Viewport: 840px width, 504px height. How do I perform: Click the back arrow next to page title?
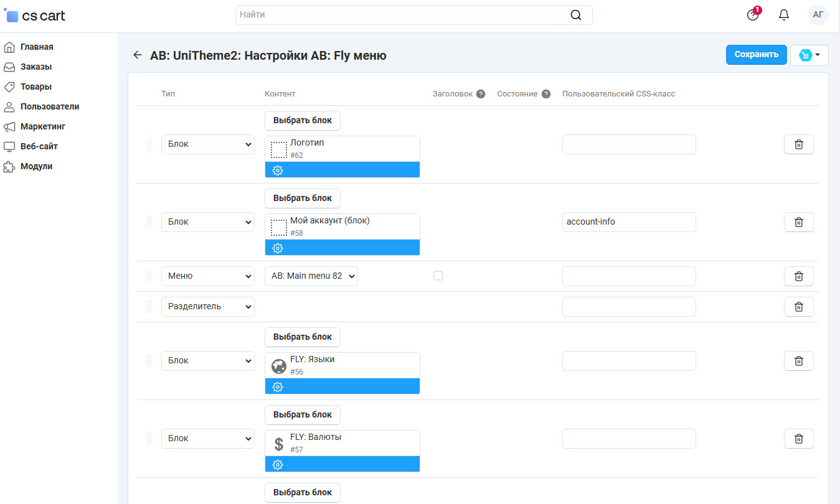(138, 55)
